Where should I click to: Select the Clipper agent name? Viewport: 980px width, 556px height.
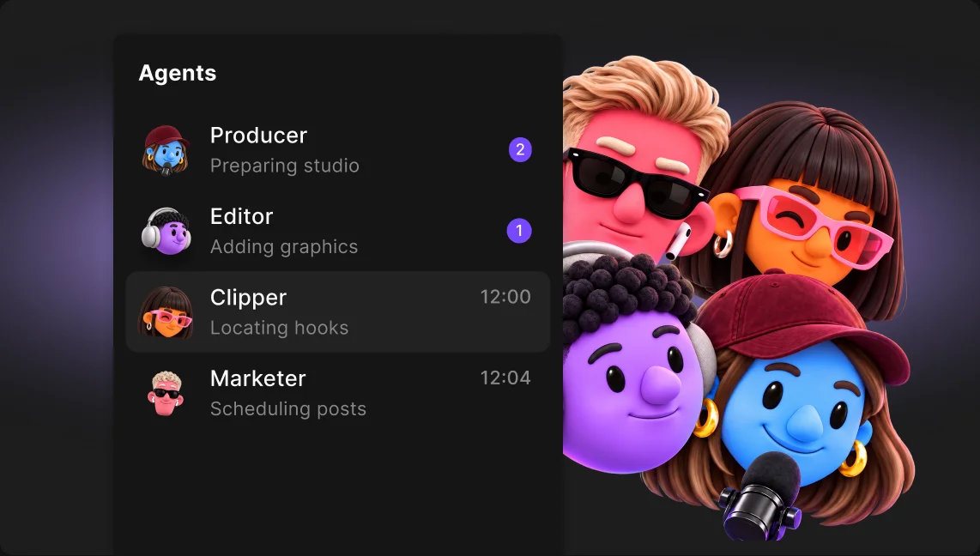click(248, 298)
